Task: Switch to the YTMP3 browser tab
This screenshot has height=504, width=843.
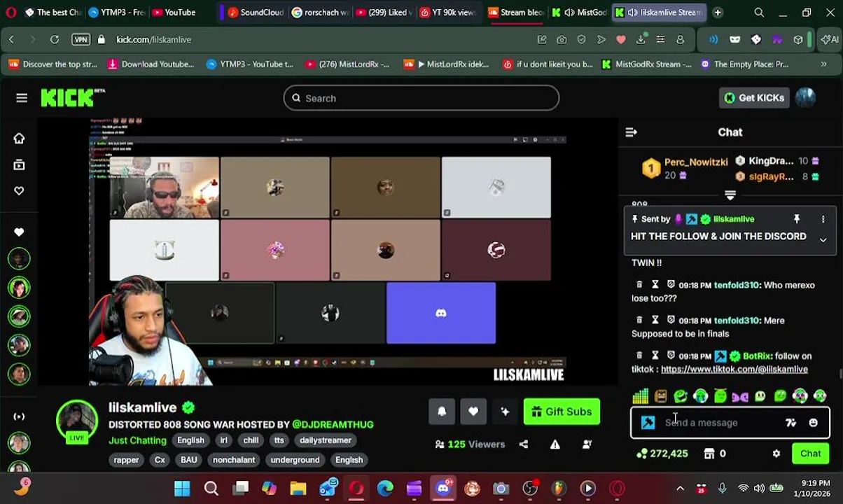Action: pyautogui.click(x=116, y=13)
